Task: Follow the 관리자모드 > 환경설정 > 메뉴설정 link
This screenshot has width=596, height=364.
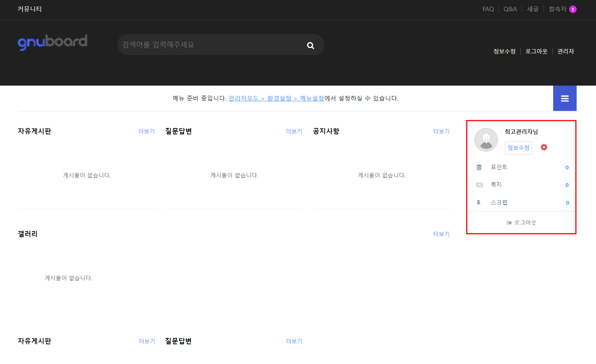Action: pyautogui.click(x=276, y=98)
